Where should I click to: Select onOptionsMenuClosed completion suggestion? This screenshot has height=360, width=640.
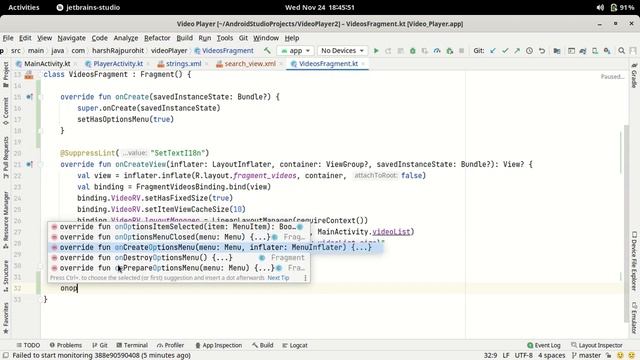pos(179,237)
